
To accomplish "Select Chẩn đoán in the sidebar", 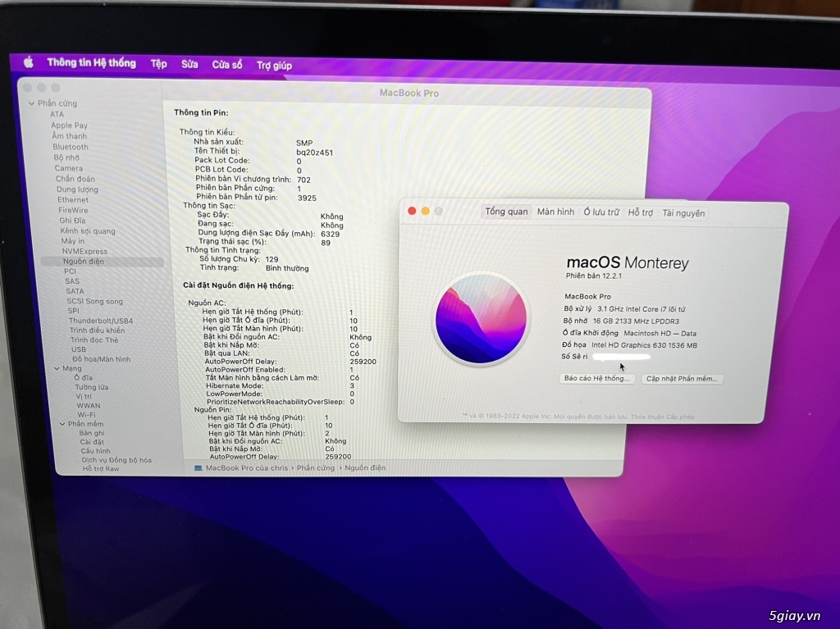I will pyautogui.click(x=75, y=179).
